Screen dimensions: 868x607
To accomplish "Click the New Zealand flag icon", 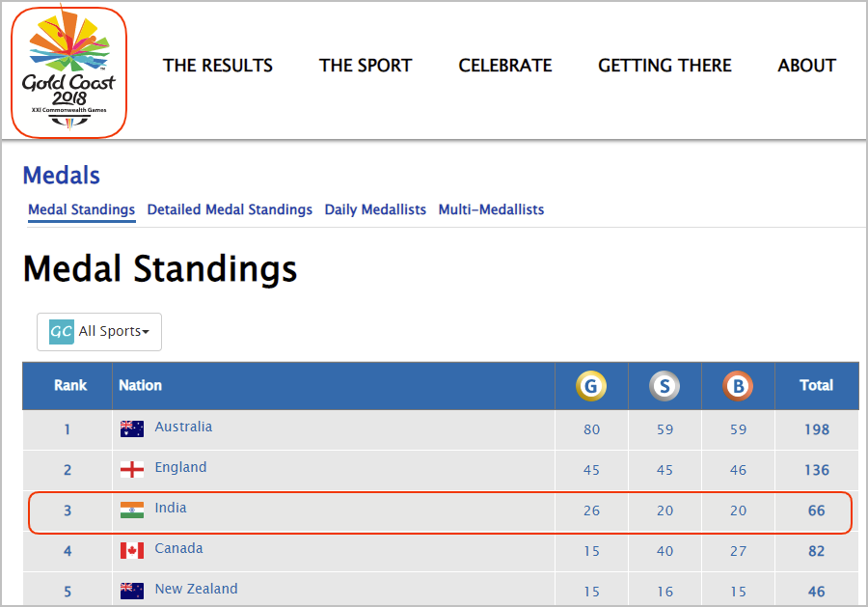I will [x=132, y=591].
